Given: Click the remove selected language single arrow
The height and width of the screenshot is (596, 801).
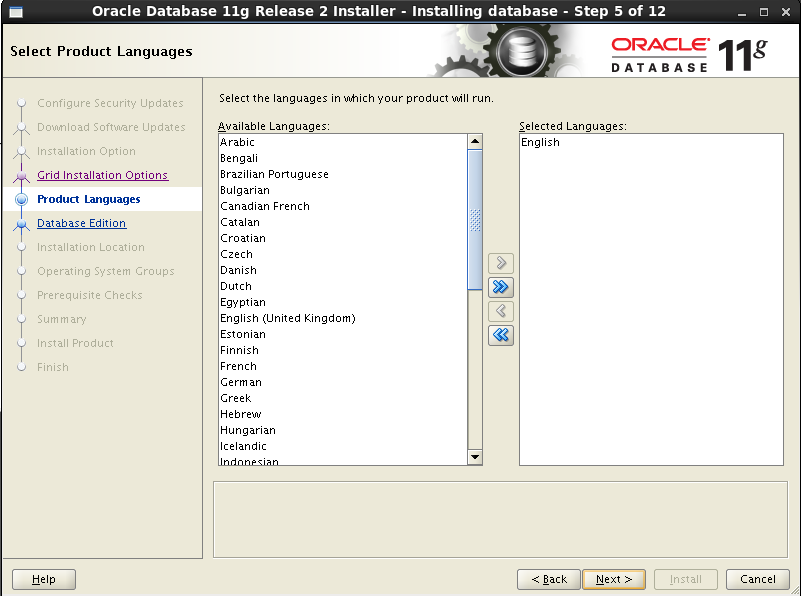Looking at the screenshot, I should pyautogui.click(x=501, y=311).
